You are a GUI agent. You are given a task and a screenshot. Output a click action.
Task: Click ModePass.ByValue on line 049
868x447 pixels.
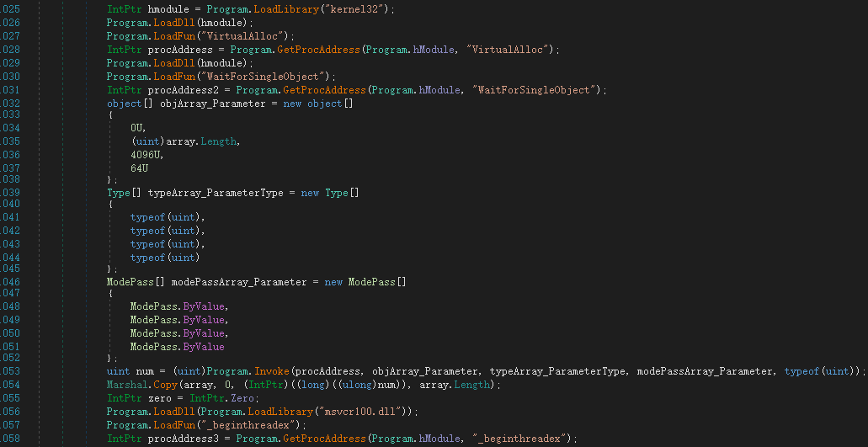point(178,321)
